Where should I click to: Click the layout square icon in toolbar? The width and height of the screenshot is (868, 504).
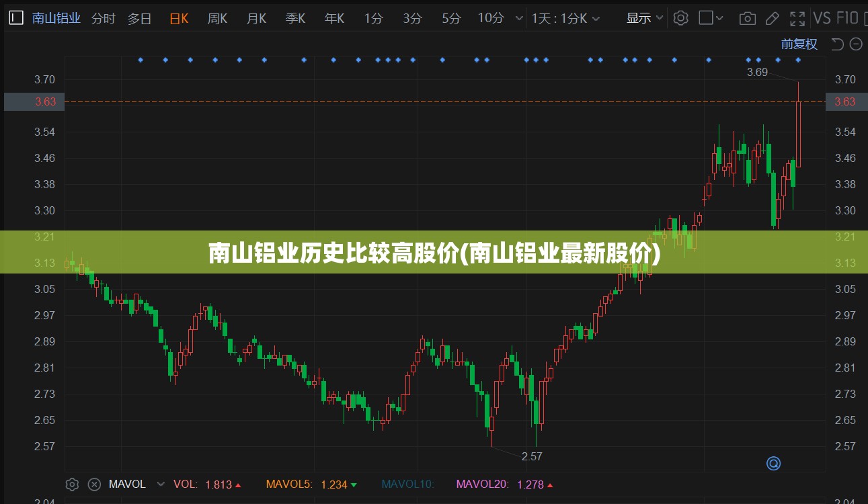pos(706,18)
